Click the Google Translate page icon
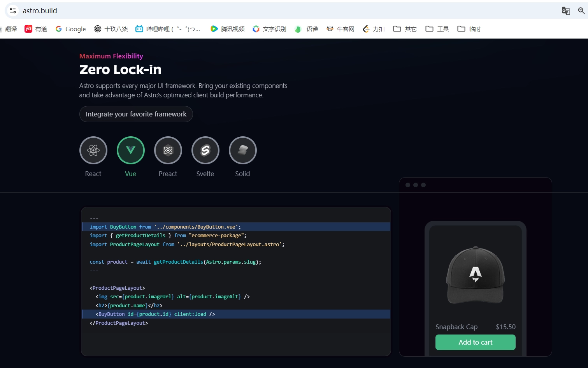This screenshot has width=588, height=368. pos(566,11)
